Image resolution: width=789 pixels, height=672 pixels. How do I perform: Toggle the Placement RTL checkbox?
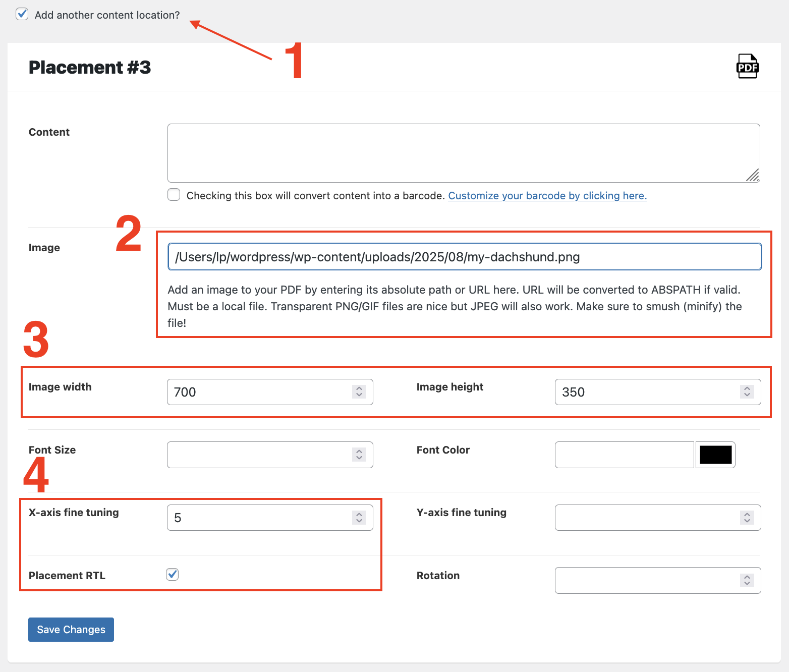173,574
